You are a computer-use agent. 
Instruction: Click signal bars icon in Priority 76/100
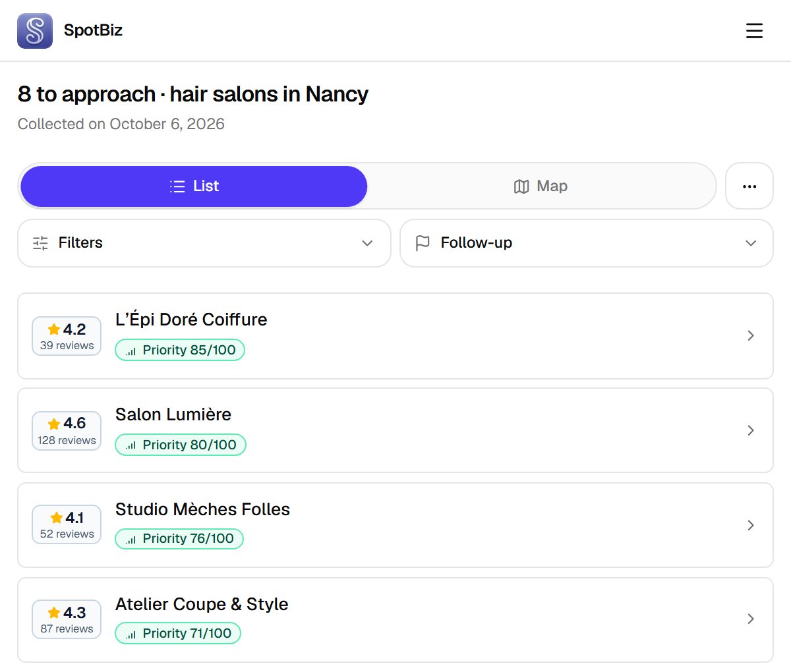(131, 540)
